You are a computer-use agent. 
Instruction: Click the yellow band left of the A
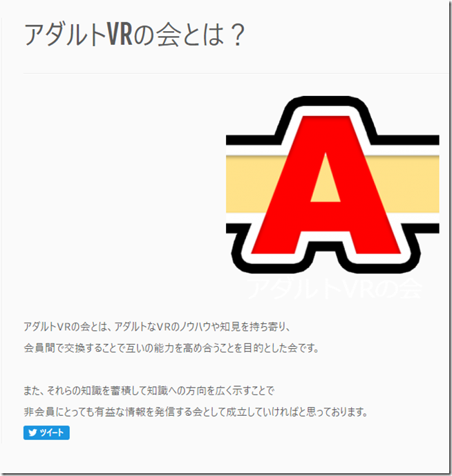[x=254, y=184]
